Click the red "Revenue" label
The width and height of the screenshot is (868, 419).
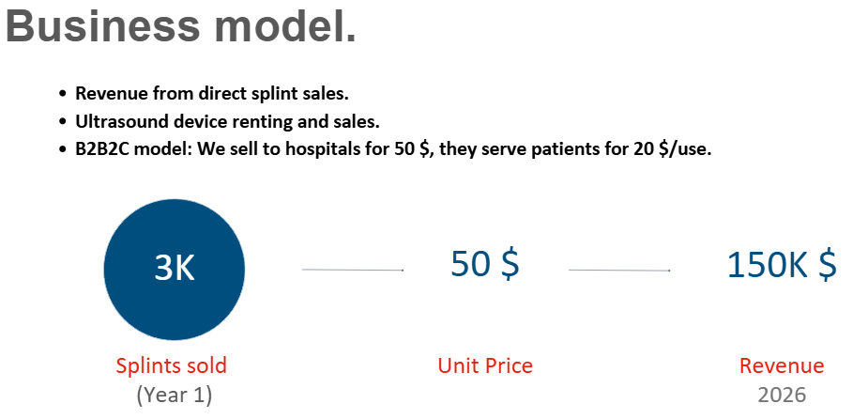pyautogui.click(x=782, y=365)
